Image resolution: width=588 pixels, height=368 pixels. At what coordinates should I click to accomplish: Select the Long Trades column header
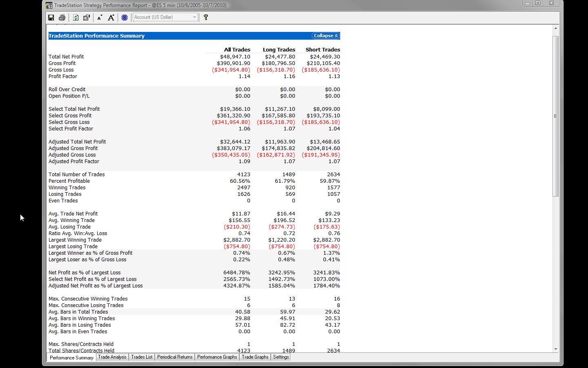[279, 49]
